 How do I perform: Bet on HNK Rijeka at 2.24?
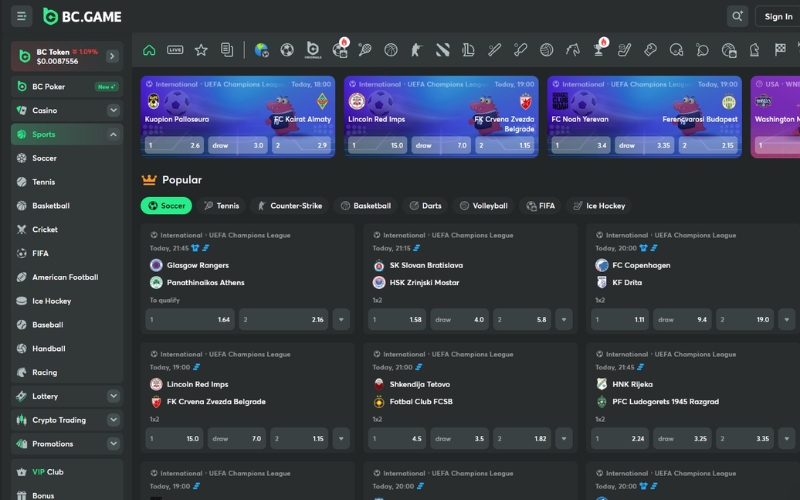click(620, 438)
